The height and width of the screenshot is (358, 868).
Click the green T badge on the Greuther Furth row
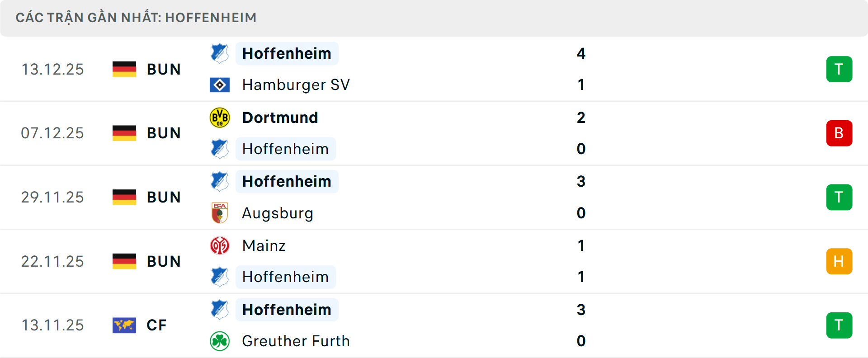[x=839, y=325]
